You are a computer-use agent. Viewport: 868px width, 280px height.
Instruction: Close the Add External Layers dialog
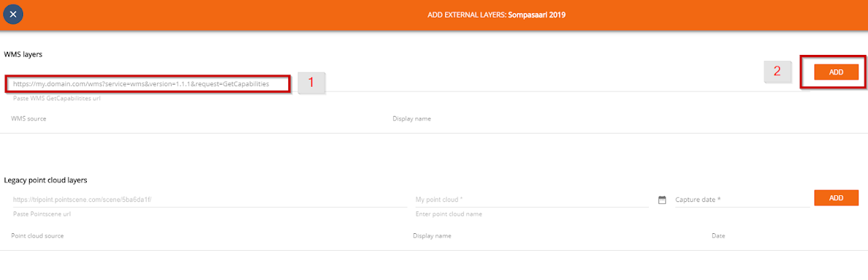(13, 14)
